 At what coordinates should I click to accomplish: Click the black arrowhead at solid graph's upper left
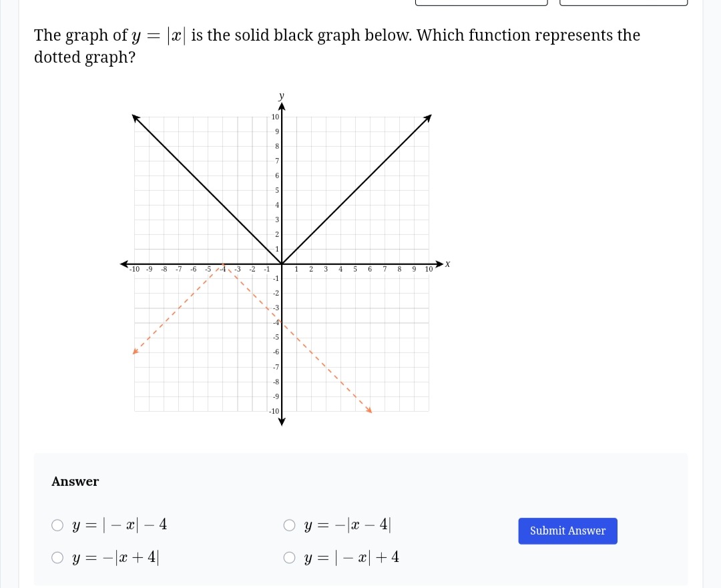coord(136,118)
